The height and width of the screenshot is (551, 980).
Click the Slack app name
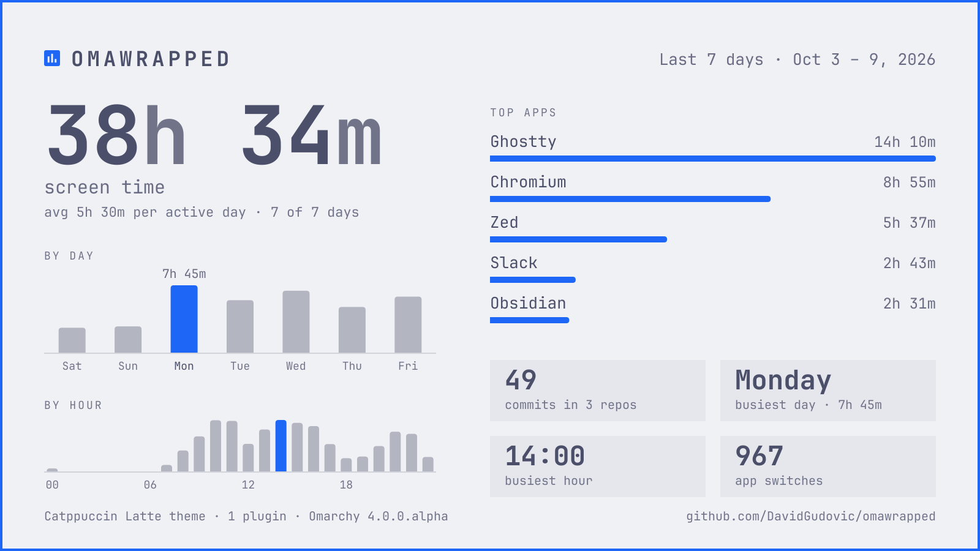(x=514, y=263)
